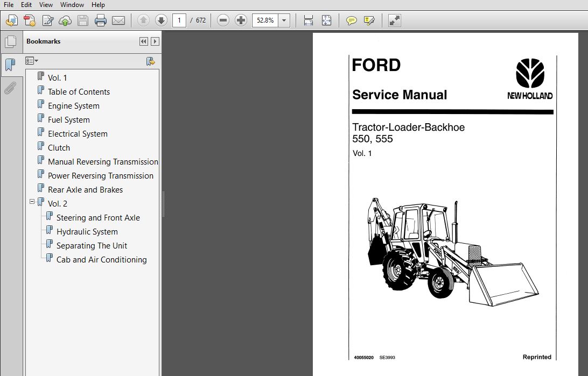Go to previous page arrow
Image resolution: width=588 pixels, height=376 pixels.
coord(143,20)
